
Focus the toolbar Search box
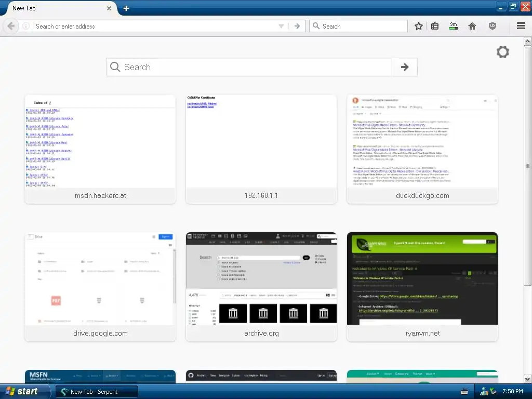pyautogui.click(x=358, y=26)
